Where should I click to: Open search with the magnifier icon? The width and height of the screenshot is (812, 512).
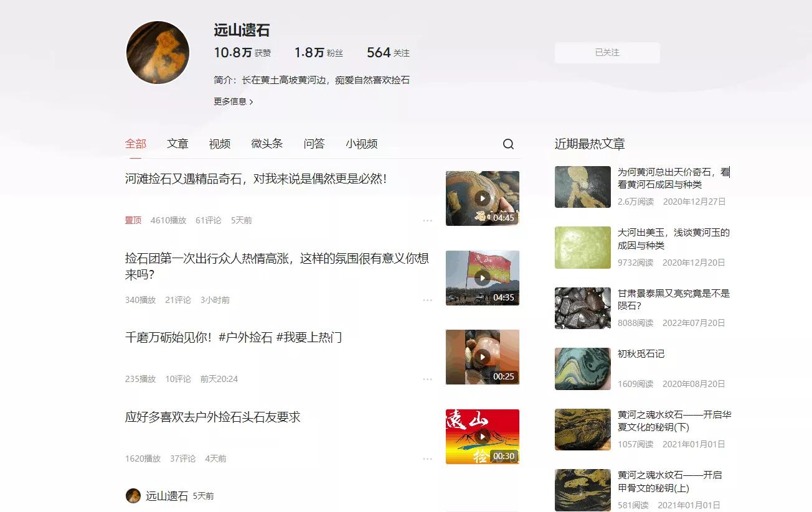click(509, 144)
